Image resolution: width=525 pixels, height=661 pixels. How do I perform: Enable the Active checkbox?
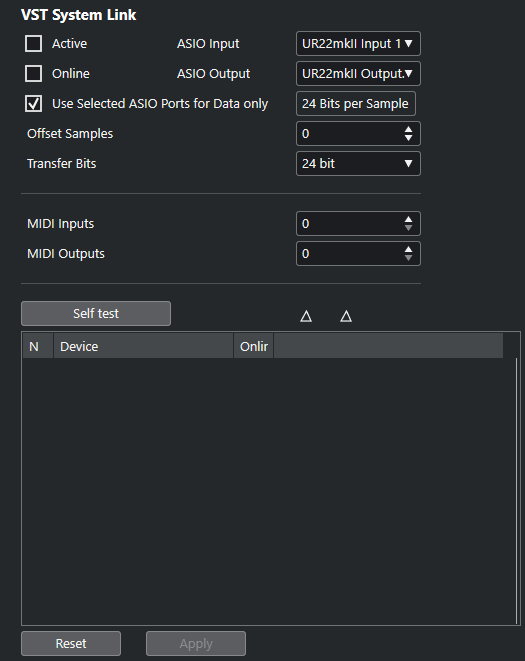coord(33,43)
